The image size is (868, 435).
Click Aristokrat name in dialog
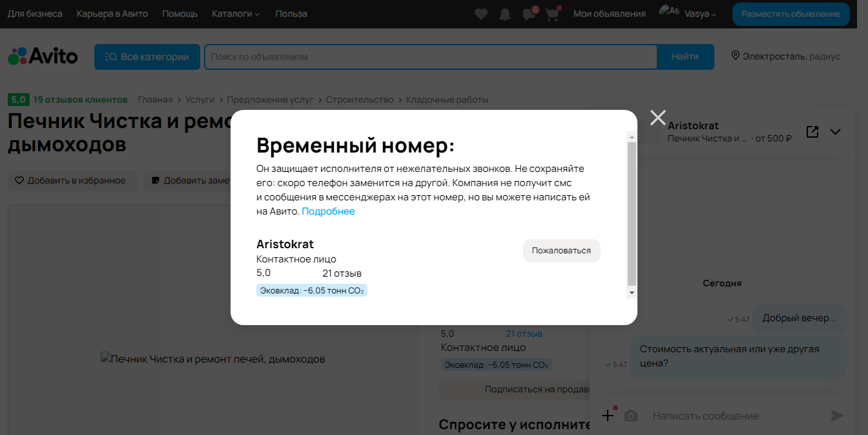coord(285,244)
